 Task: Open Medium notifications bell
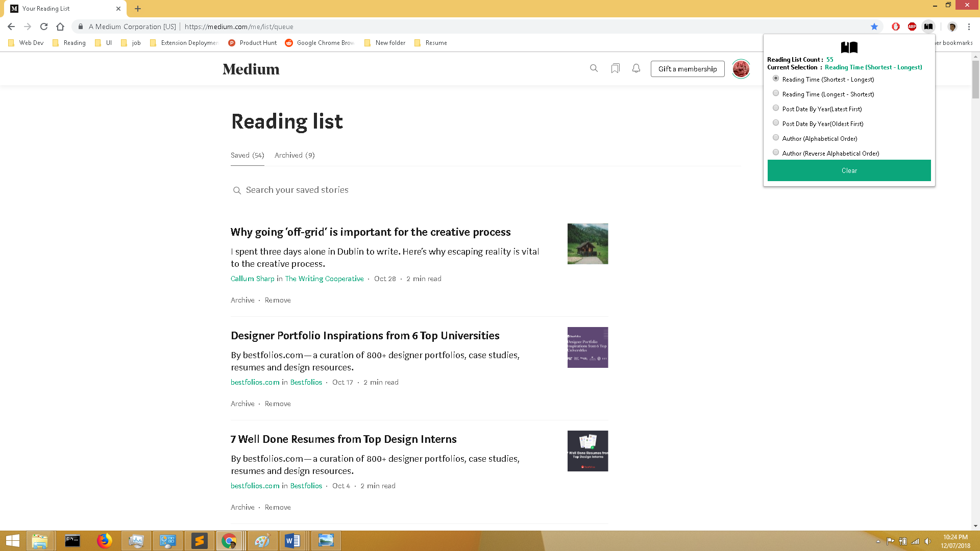tap(636, 68)
